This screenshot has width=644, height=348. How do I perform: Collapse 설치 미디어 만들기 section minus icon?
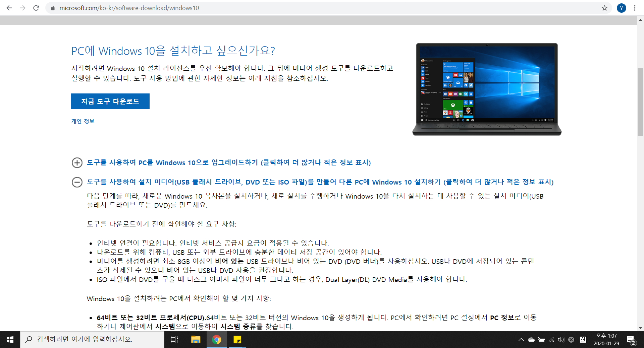[x=77, y=182]
